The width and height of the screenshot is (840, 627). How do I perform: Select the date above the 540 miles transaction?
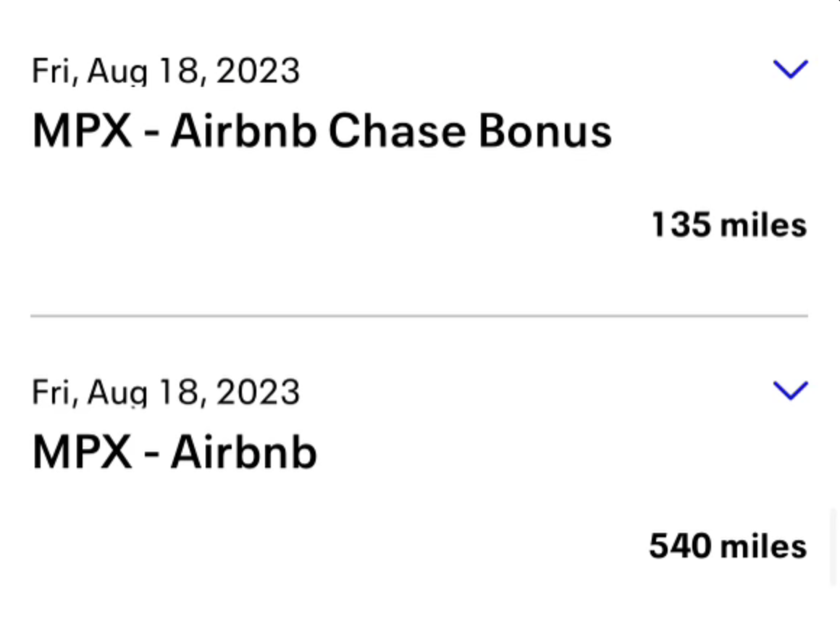[165, 392]
